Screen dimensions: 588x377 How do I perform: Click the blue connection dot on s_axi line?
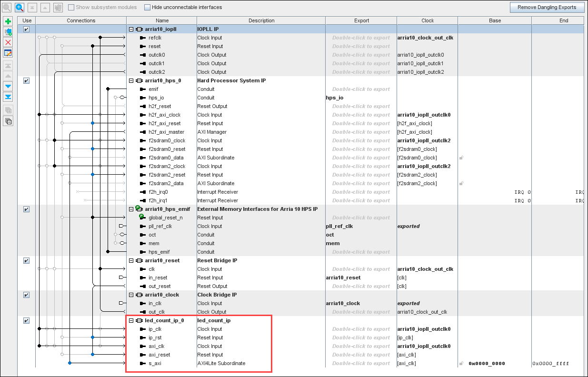(70, 363)
